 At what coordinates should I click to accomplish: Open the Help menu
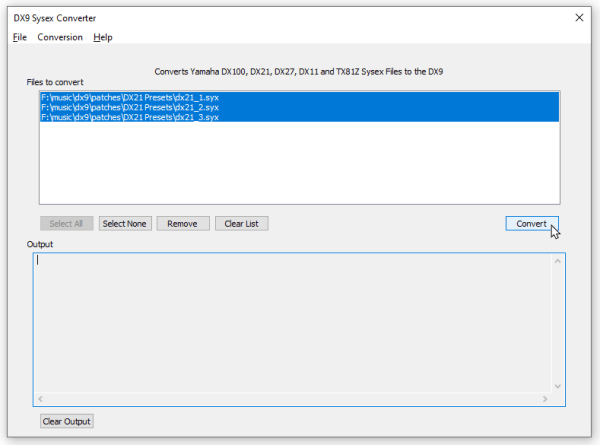pos(103,37)
